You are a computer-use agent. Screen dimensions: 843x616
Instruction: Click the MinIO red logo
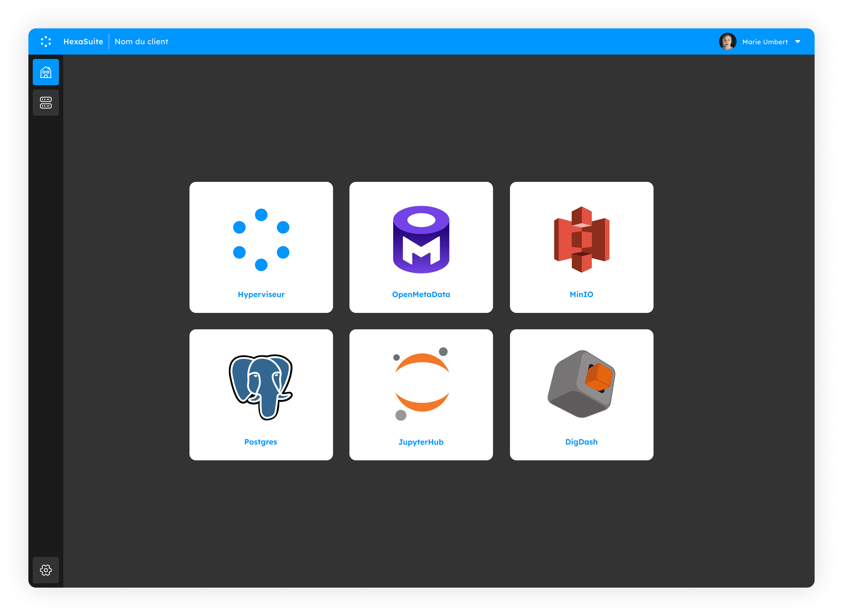(581, 239)
